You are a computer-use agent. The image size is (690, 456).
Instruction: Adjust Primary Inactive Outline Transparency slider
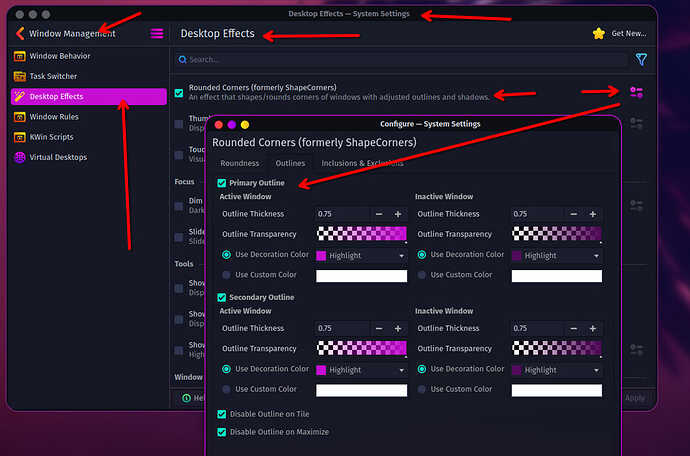click(x=557, y=233)
